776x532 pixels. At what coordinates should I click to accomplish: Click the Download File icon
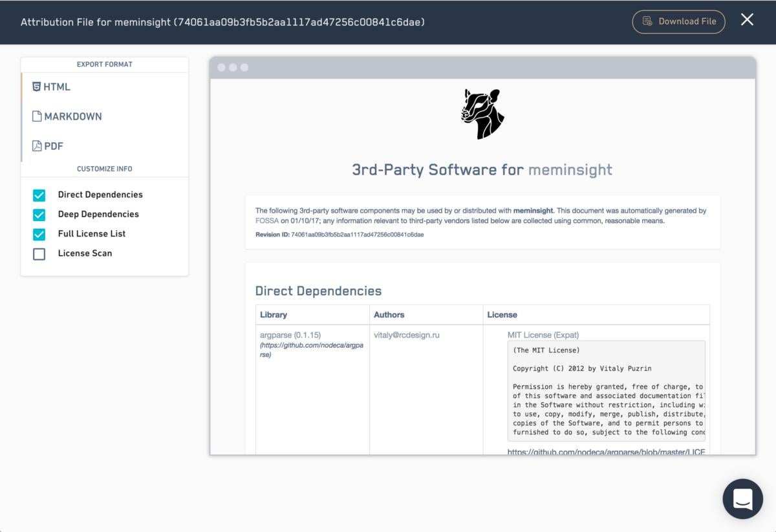pyautogui.click(x=647, y=21)
